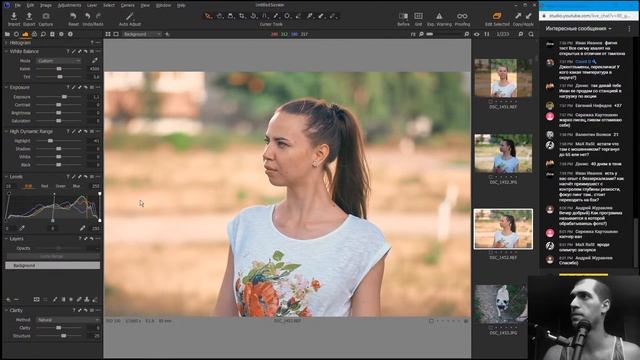Image resolution: width=640 pixels, height=360 pixels.
Task: Toggle the Grid overlay
Action: tap(418, 16)
